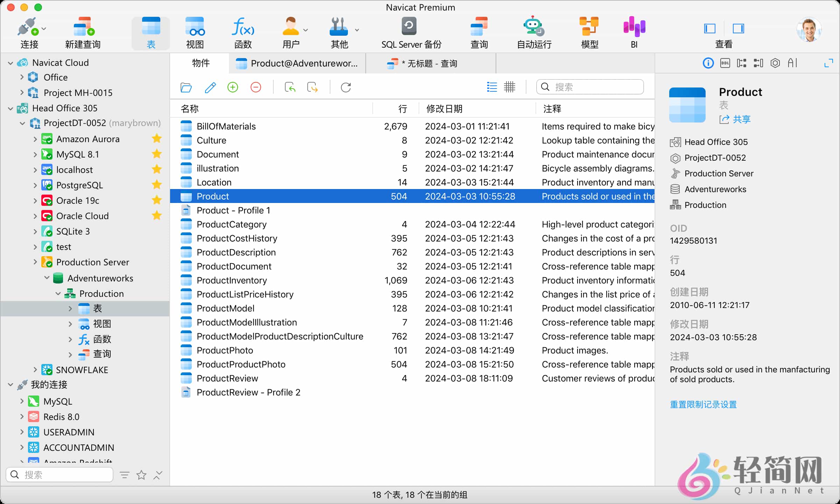The height and width of the screenshot is (504, 840).
Task: Show the DDL of Product in right panel
Action: pyautogui.click(x=725, y=63)
